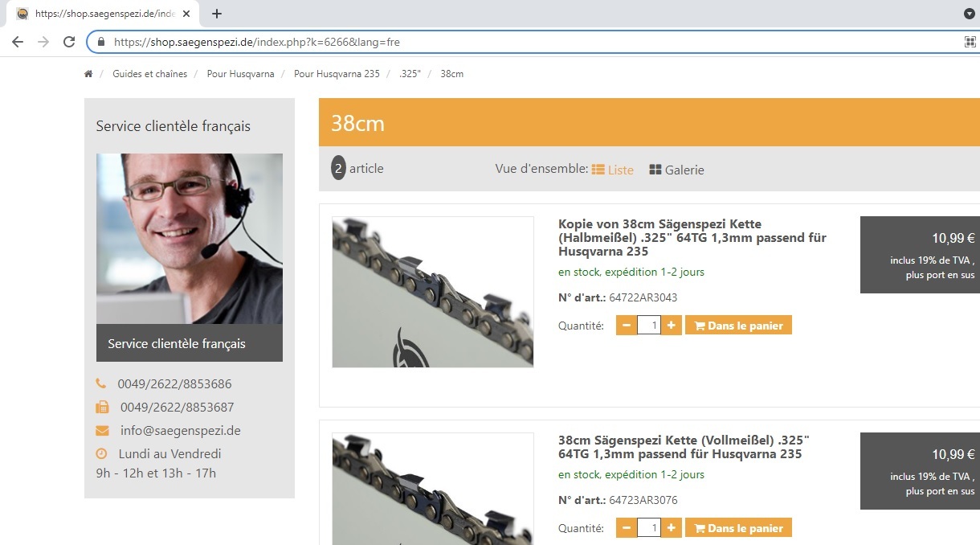Open the .325" breadcrumb link
This screenshot has height=545, width=980.
[x=410, y=74]
